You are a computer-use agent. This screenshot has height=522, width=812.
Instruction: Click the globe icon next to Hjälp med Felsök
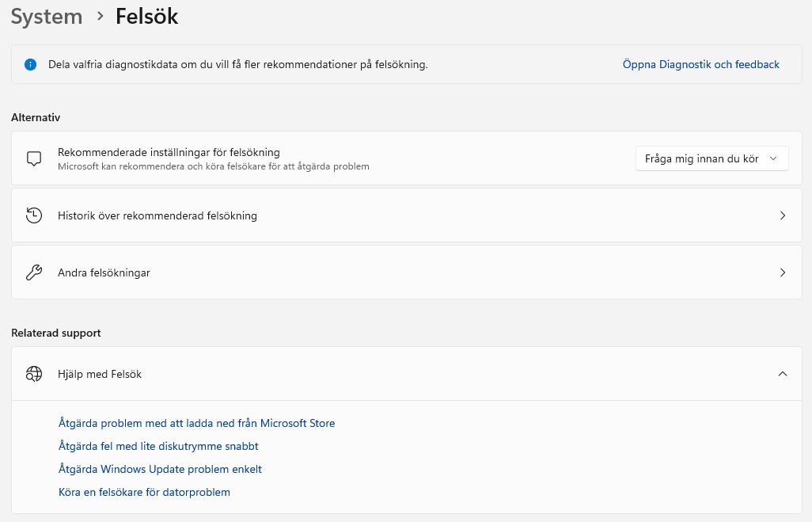pos(34,374)
